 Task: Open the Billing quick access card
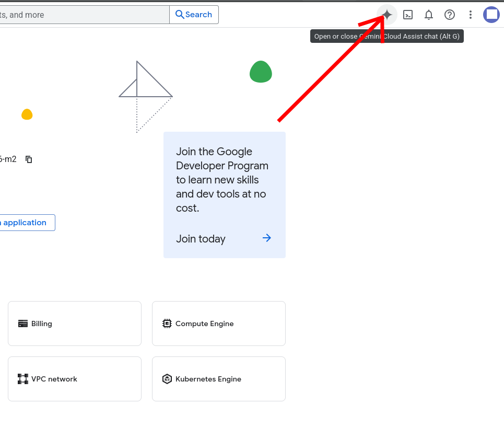(74, 324)
